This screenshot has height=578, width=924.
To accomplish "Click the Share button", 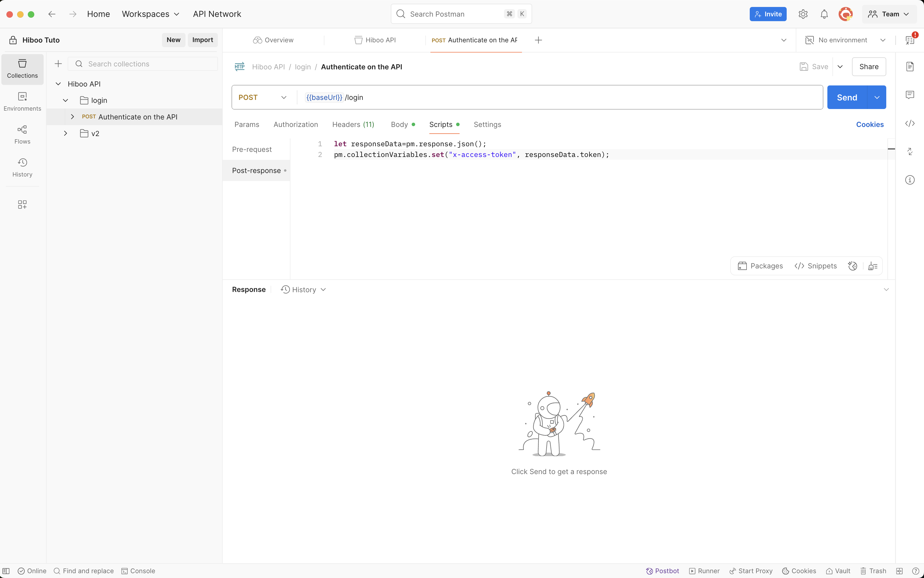I will [869, 67].
